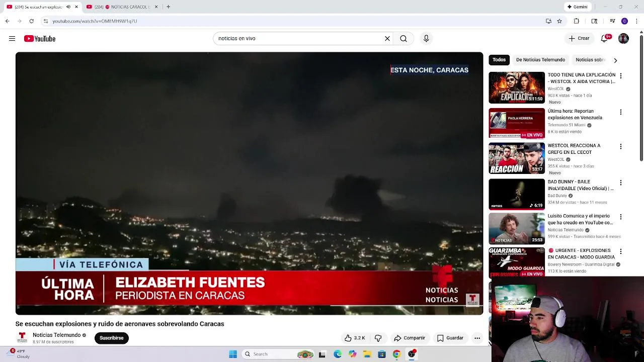Switch to NOTICIAS CARACOL browser tab
644x362 pixels.
122,7
